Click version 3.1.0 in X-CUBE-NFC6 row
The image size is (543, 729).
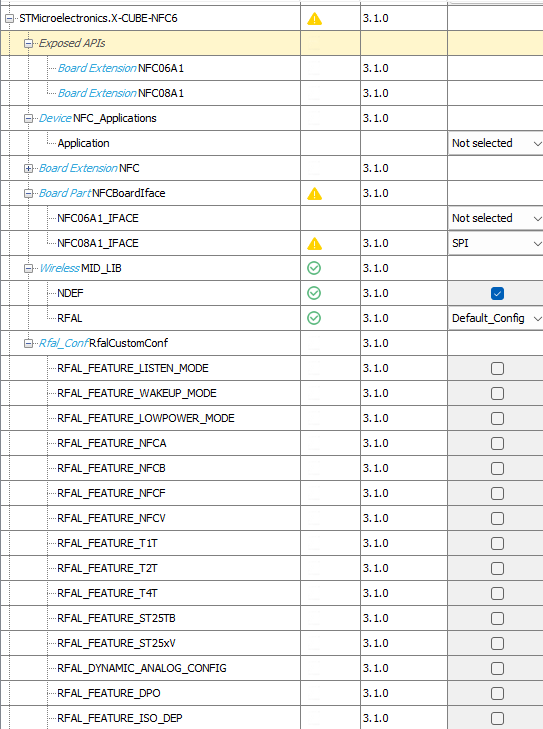(376, 19)
